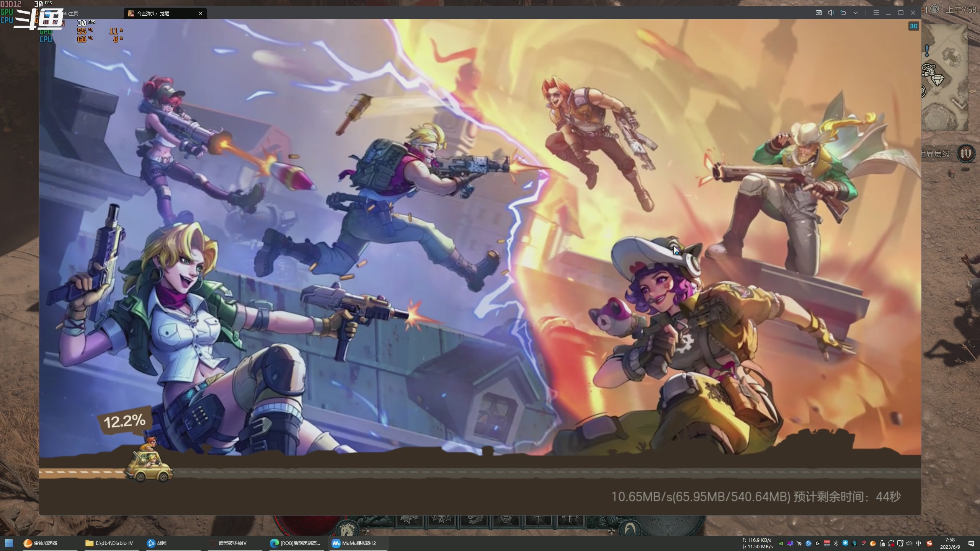Click the 预计剩余时间：44秒 text
980x551 pixels.
coord(847,497)
